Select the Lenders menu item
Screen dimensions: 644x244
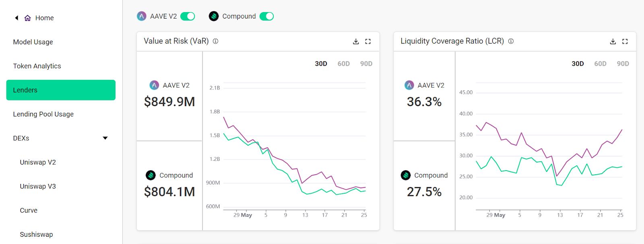pos(61,90)
